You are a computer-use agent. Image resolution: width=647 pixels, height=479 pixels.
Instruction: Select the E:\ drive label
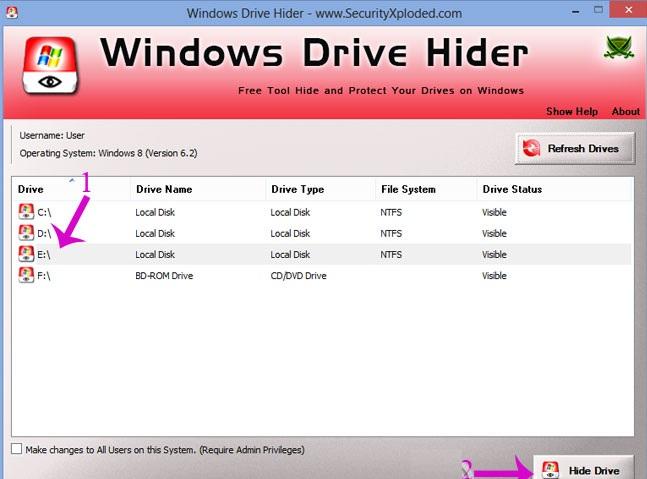(x=44, y=255)
